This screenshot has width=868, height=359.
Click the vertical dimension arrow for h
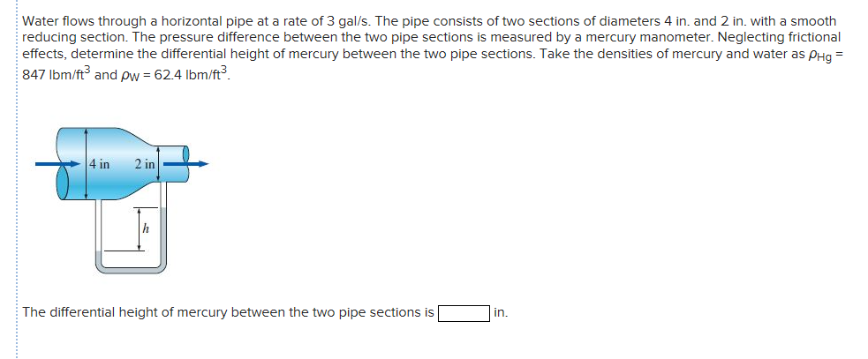138,229
